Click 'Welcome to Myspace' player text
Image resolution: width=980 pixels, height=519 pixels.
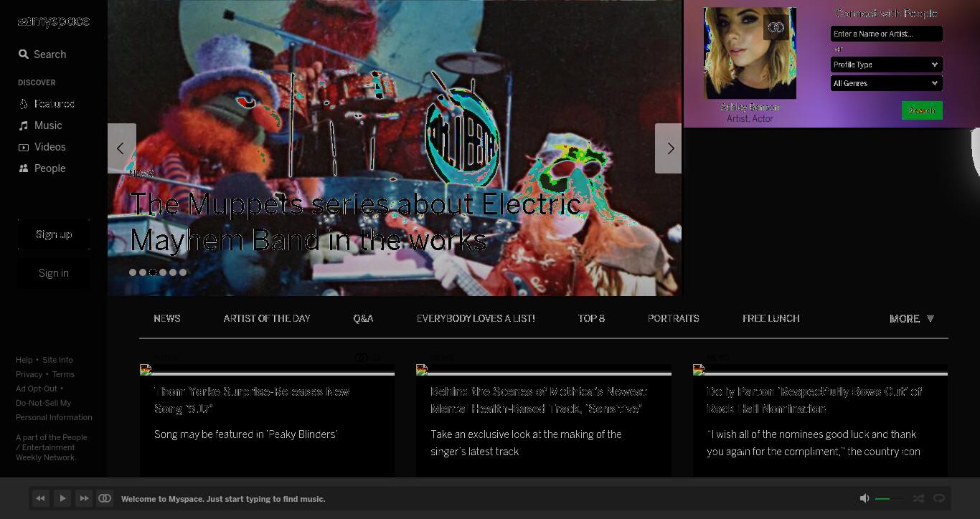pyautogui.click(x=223, y=499)
